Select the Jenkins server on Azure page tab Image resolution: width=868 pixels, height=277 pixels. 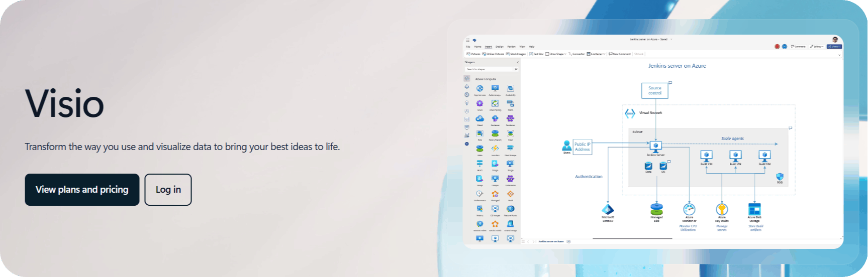tap(551, 241)
